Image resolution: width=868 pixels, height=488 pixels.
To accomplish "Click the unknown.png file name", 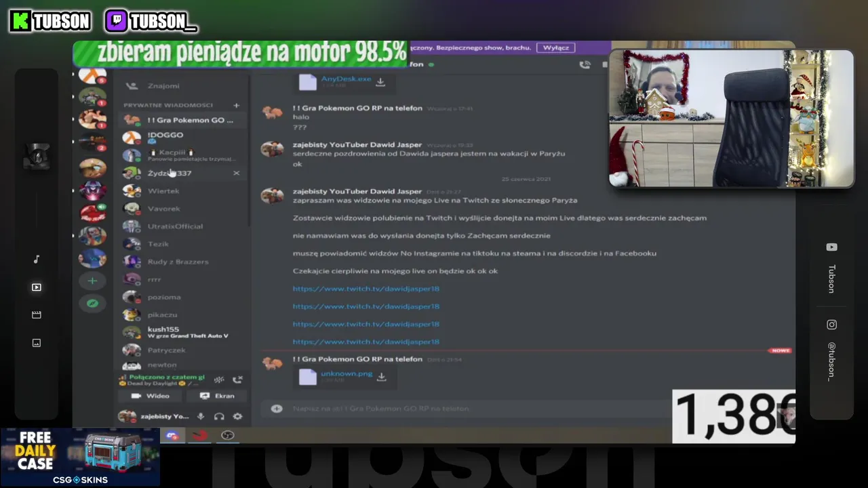I will point(347,373).
